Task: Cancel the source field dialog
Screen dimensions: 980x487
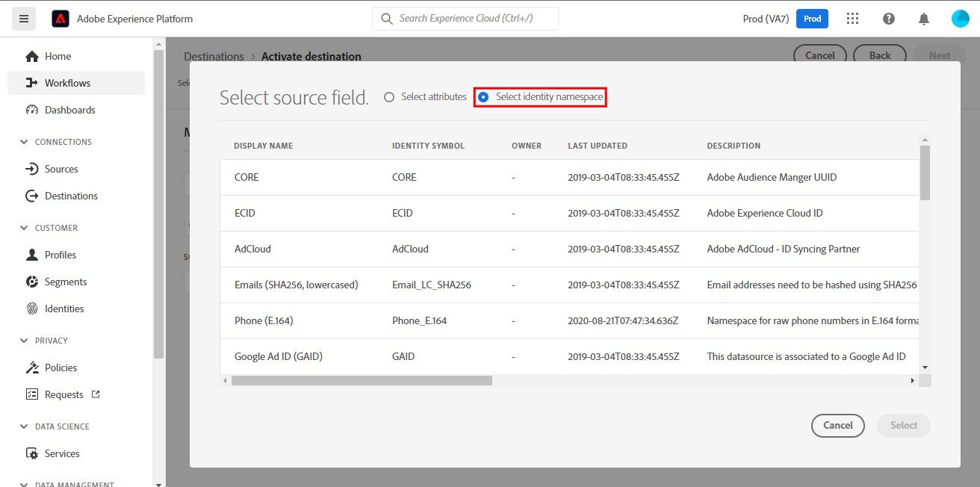Action: point(837,425)
